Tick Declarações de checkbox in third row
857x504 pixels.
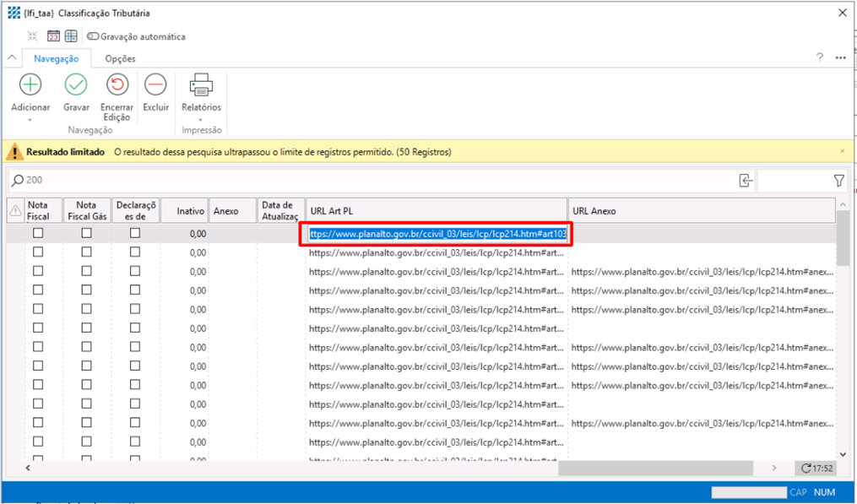pos(135,271)
